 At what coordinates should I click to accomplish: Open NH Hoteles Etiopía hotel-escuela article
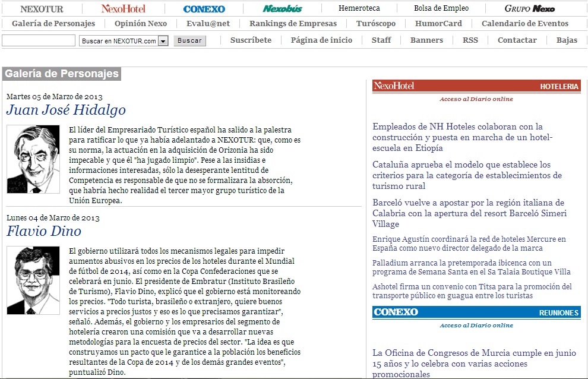[x=462, y=137]
